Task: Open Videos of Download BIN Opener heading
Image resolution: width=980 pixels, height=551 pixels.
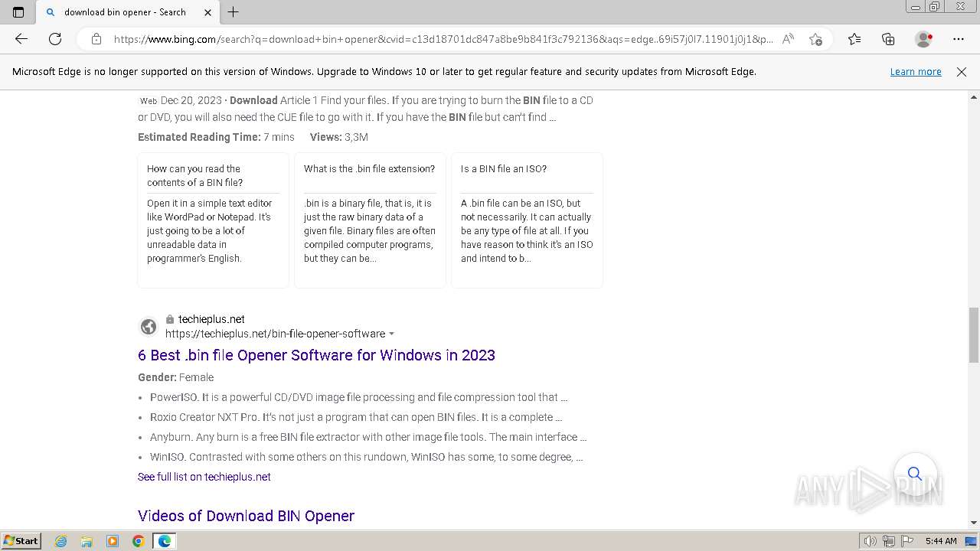Action: pos(246,516)
